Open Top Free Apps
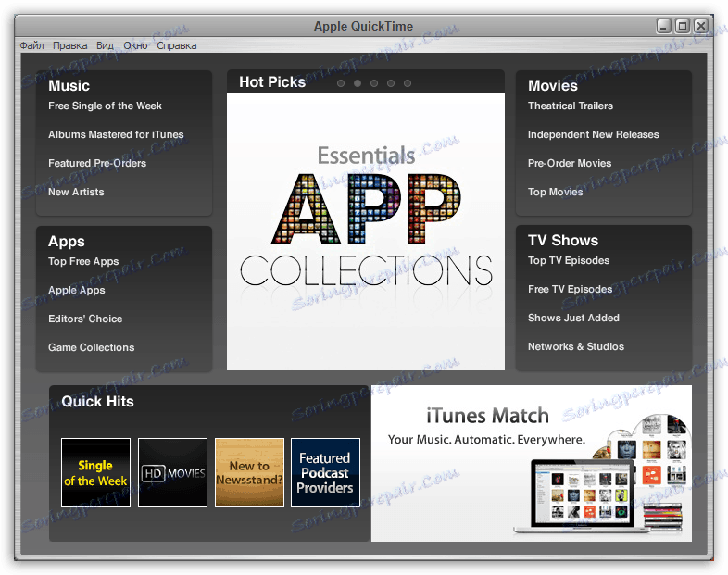 [83, 262]
